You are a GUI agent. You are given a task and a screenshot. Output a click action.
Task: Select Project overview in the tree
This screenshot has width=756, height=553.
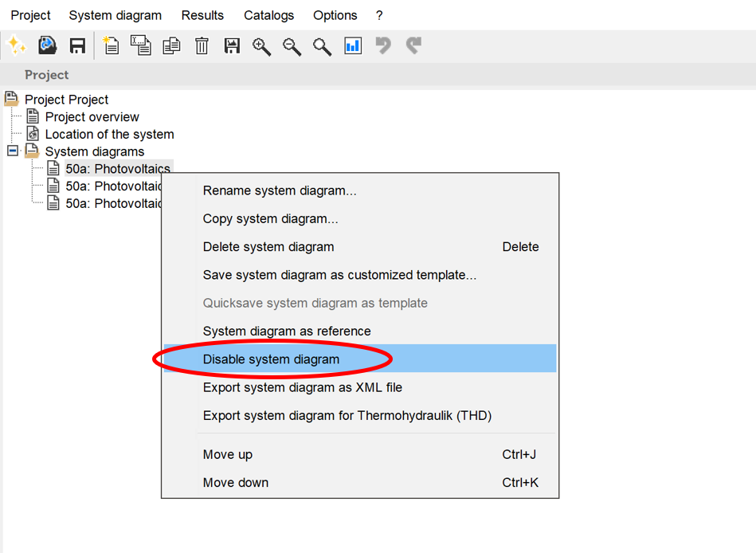pos(92,117)
